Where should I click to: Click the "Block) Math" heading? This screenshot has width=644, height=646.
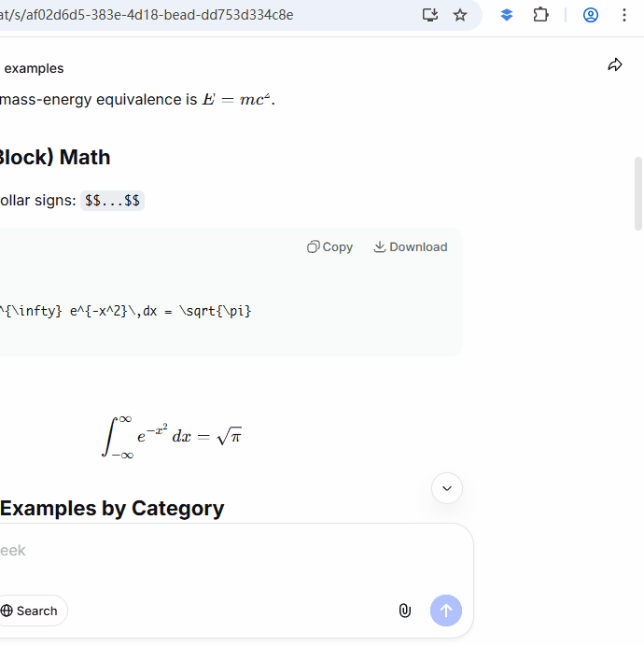pos(55,158)
